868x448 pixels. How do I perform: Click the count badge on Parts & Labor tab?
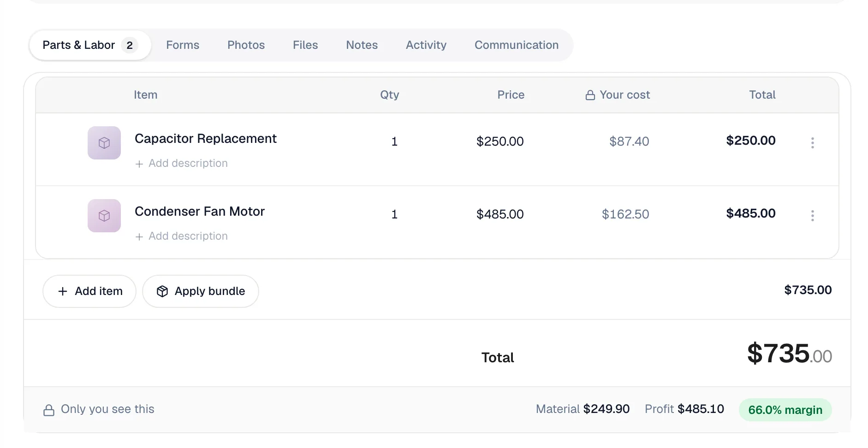click(130, 45)
